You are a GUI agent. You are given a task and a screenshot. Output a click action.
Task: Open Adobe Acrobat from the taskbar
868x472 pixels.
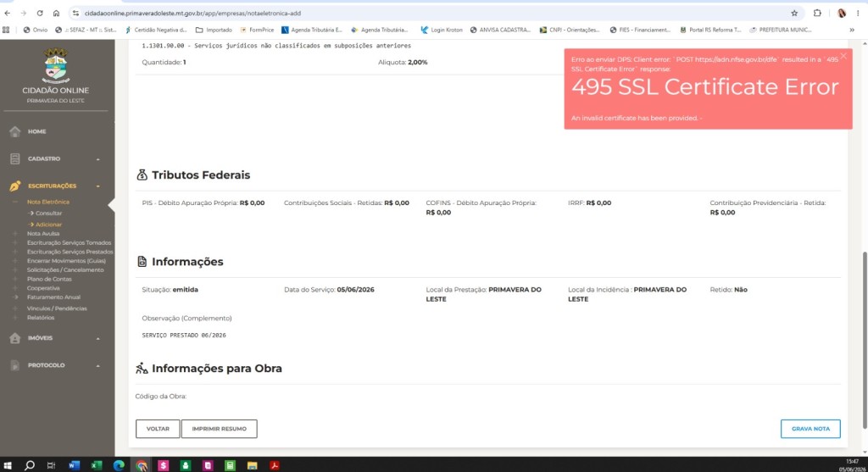coord(275,465)
